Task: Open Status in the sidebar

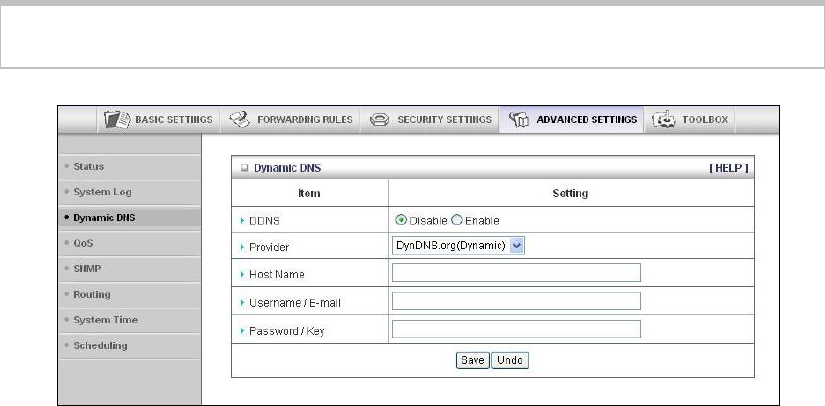Action: 88,166
